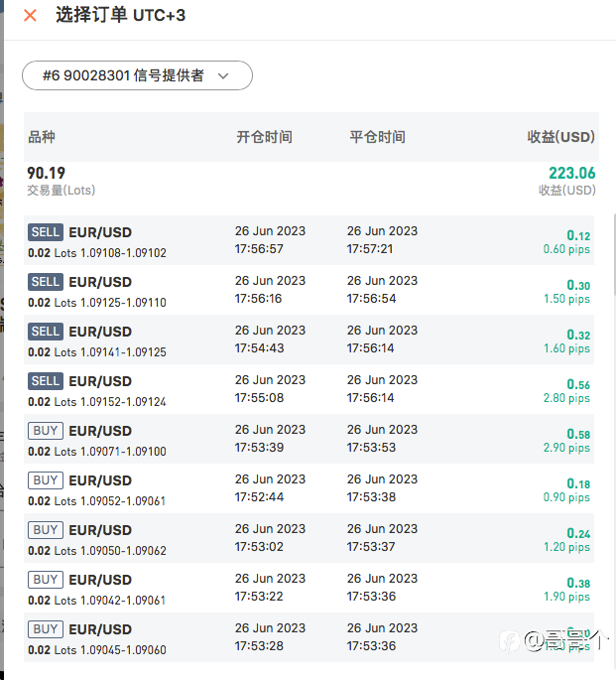Select SELL badge of order opened 17:54:43
The height and width of the screenshot is (680, 616).
coord(46,332)
